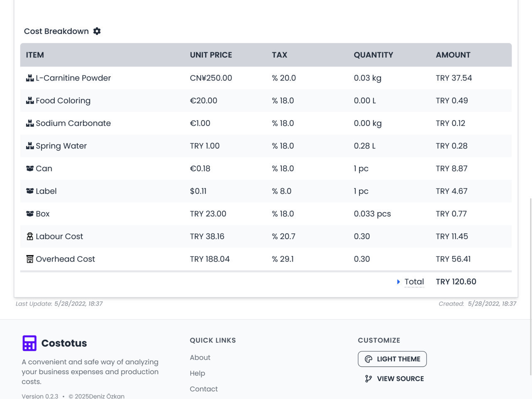Open Cost Breakdown settings gear

tap(97, 31)
